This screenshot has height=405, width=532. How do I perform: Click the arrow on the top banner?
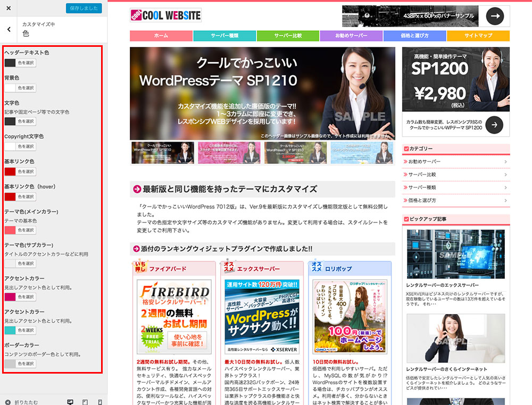tap(495, 16)
